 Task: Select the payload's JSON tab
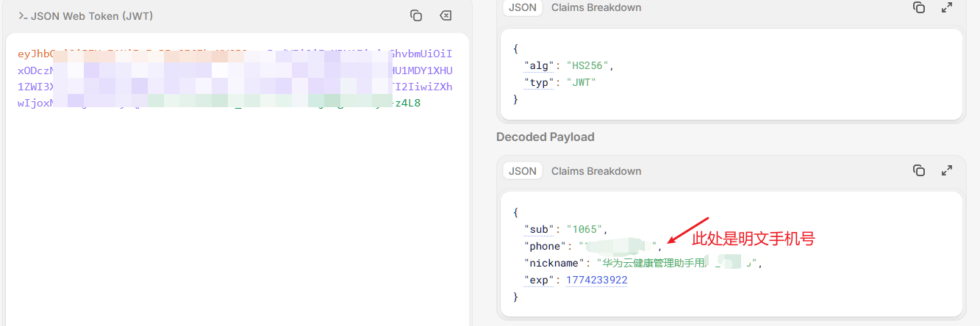[x=523, y=171]
